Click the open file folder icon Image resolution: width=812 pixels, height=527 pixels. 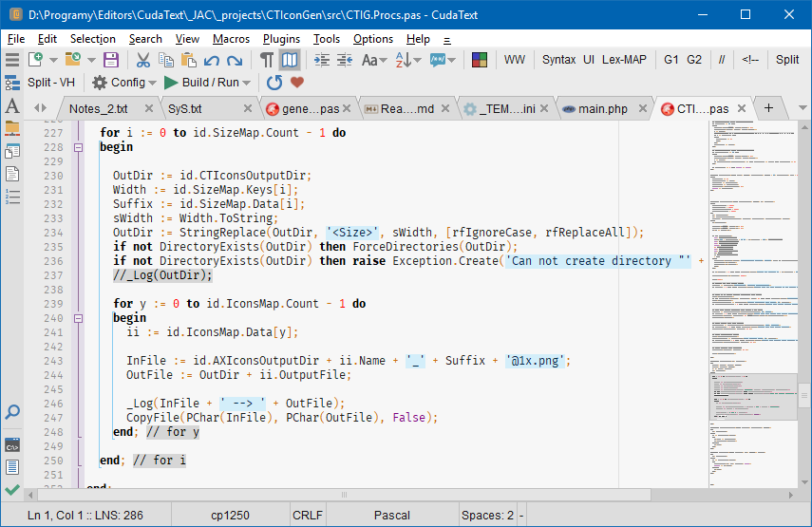(73, 60)
